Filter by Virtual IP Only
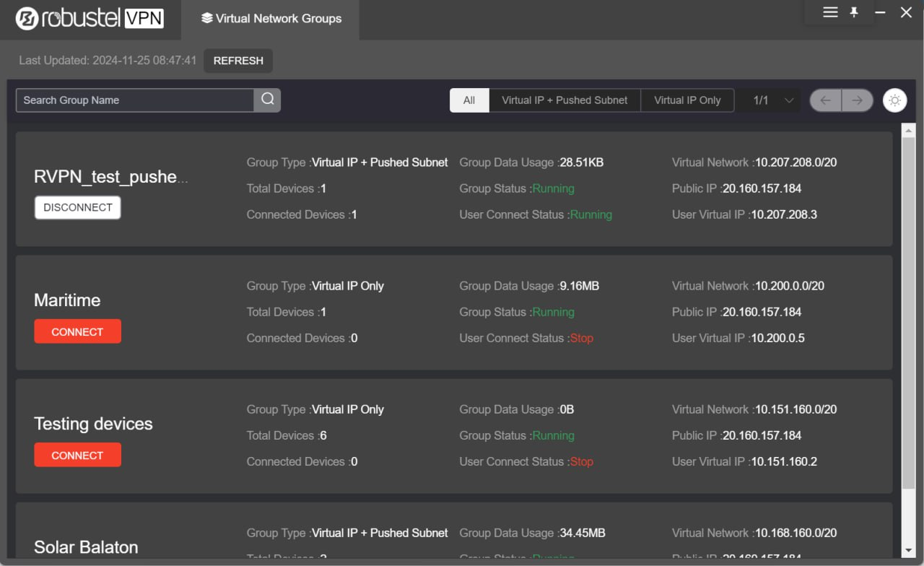This screenshot has width=924, height=566. point(687,100)
